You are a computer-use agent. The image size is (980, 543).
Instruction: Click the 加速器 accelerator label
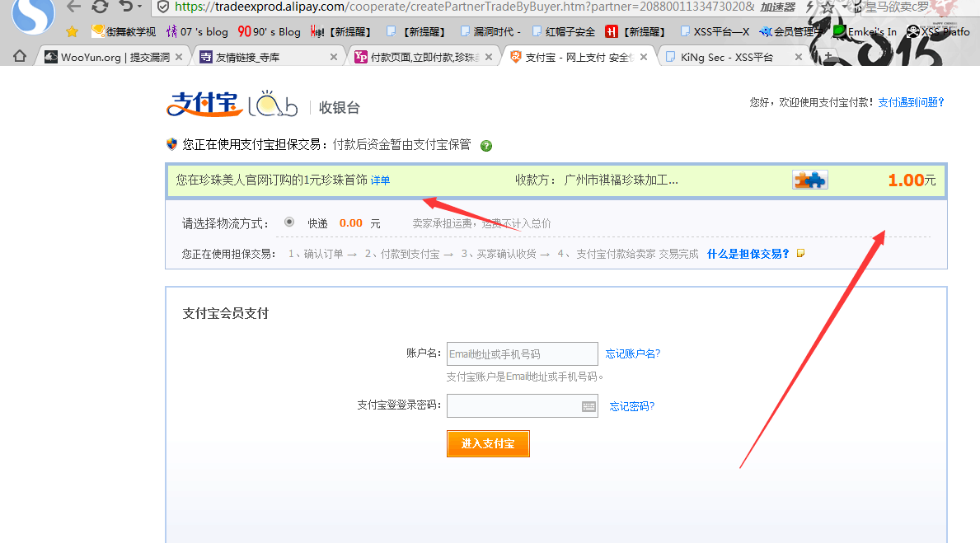coord(777,7)
